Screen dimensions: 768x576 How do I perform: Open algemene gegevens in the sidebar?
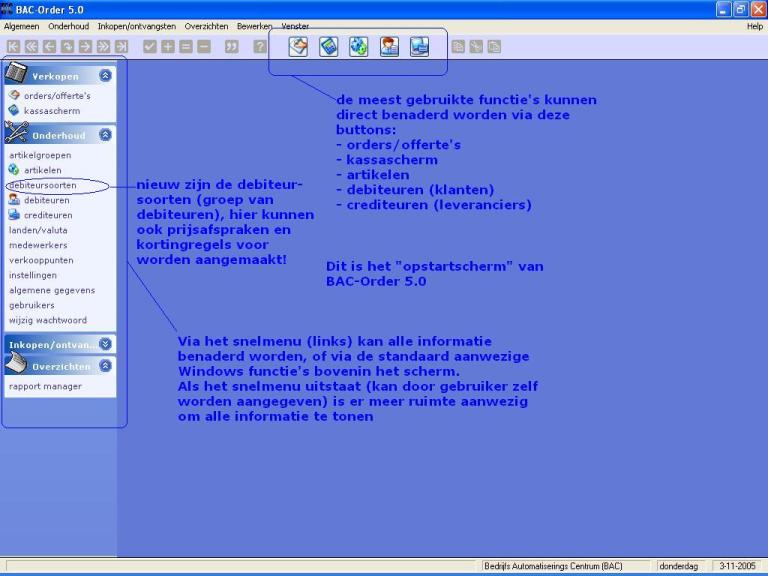[x=52, y=290]
